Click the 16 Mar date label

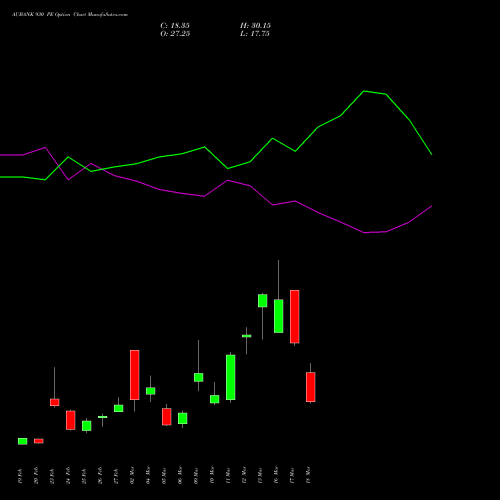[276, 475]
